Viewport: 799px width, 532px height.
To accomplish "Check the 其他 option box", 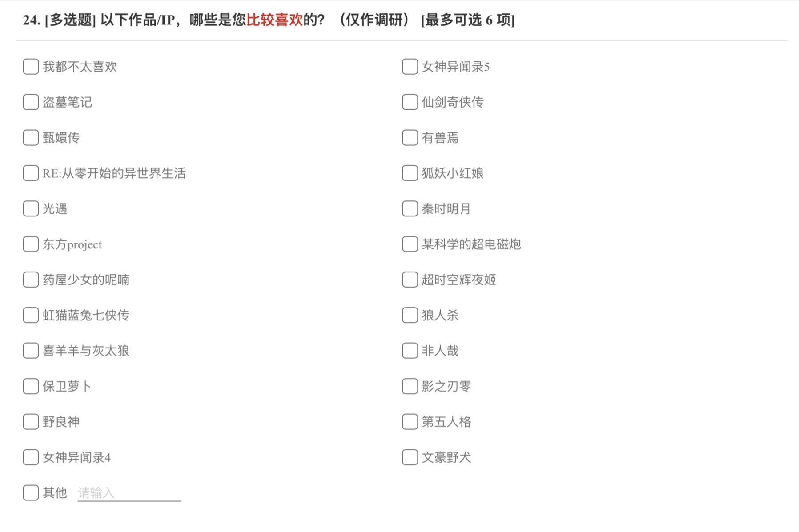I will [x=31, y=493].
